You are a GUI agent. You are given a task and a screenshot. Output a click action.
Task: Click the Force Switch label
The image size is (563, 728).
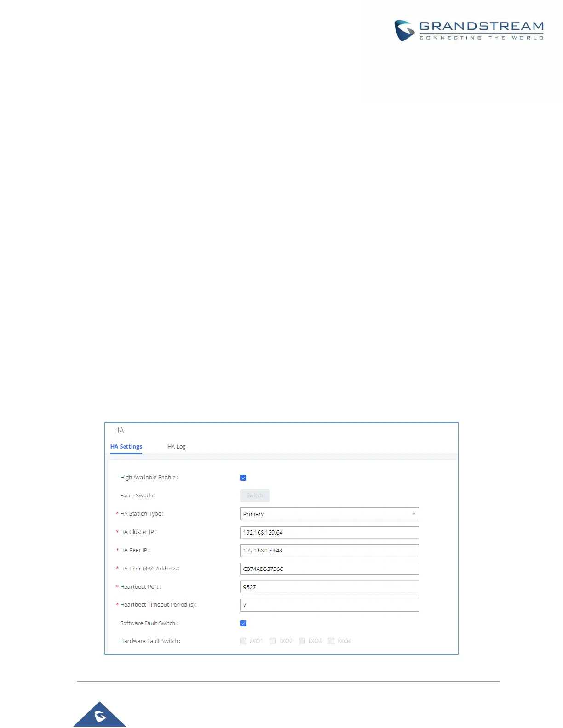click(x=138, y=495)
